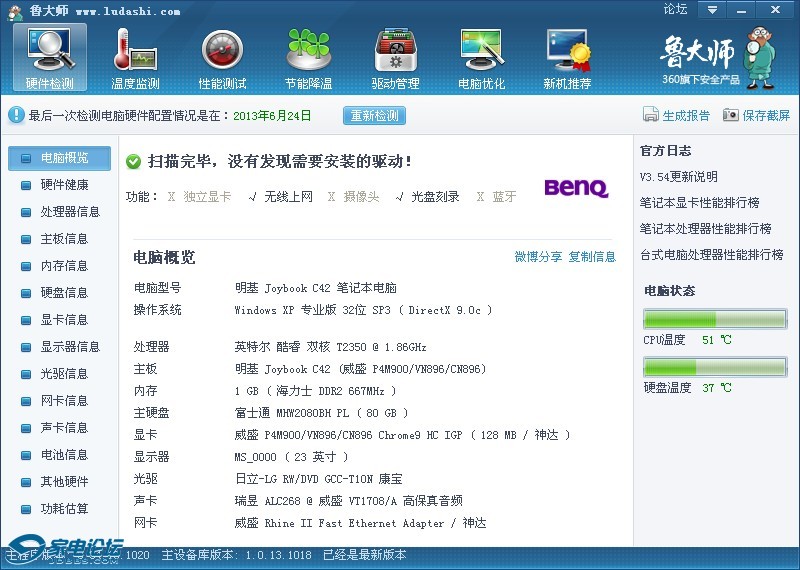Viewport: 800px width, 570px height.
Task: Click the 保存截屏 link text
Action: [766, 115]
